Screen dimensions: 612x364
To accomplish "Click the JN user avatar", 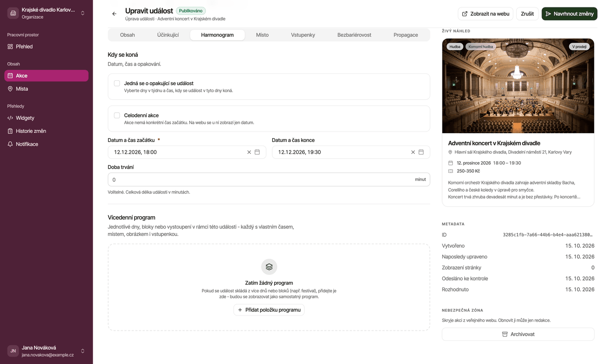I will tap(13, 351).
